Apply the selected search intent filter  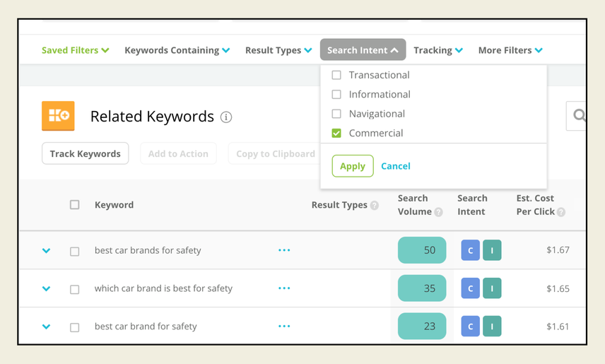click(352, 166)
